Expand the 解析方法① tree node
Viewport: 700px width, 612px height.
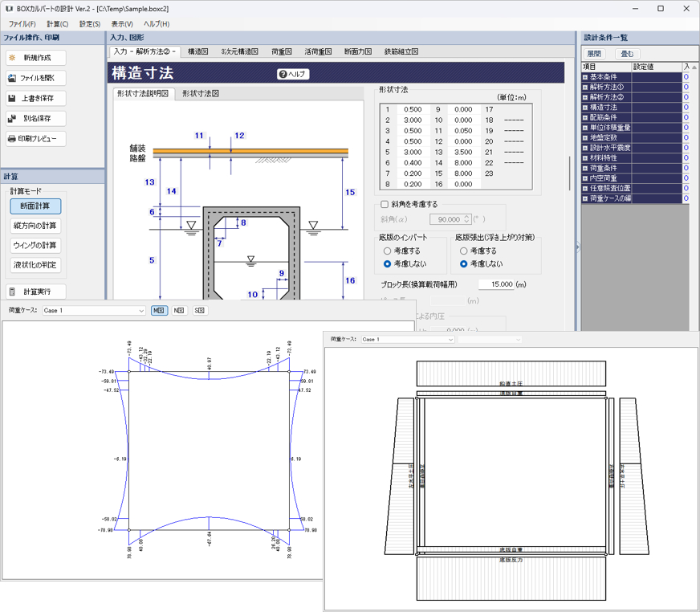(585, 87)
